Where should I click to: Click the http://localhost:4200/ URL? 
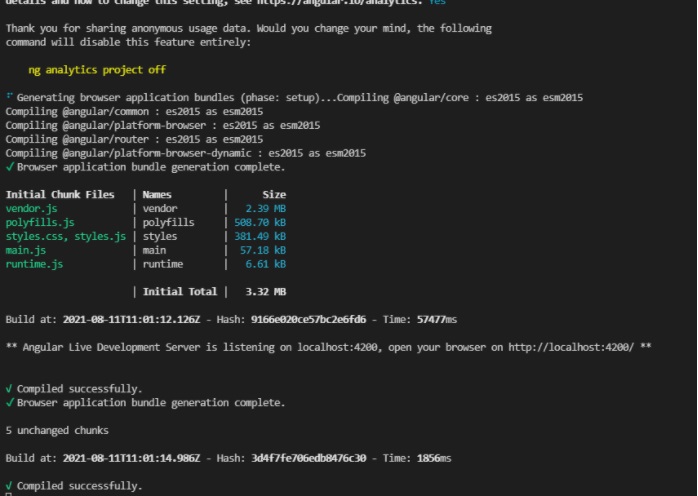coord(571,347)
